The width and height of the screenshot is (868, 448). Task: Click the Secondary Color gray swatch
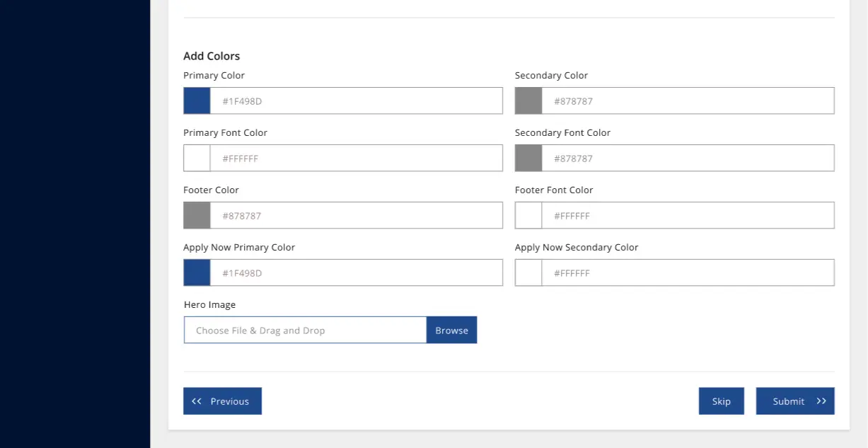point(528,100)
